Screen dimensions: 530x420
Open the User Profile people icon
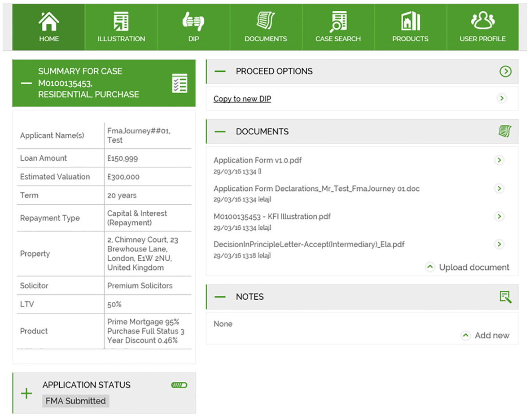click(x=482, y=21)
